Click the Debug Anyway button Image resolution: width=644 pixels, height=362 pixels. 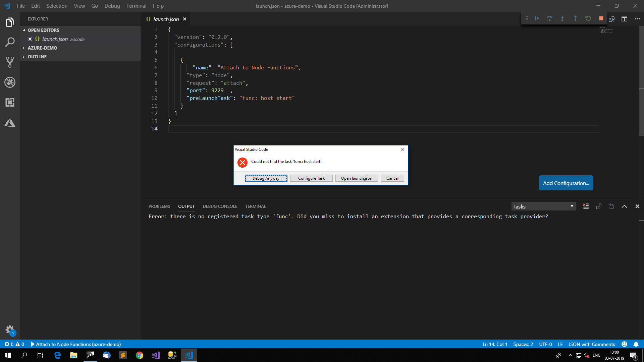266,178
